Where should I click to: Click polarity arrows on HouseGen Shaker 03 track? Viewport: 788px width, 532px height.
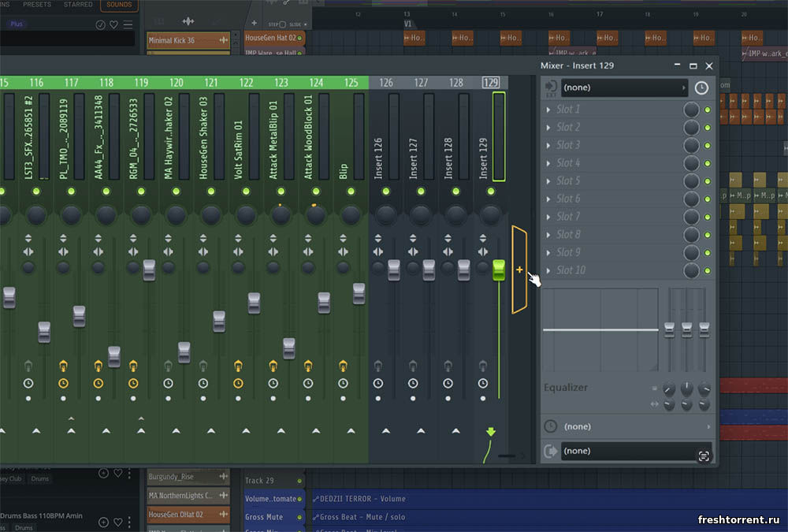[x=203, y=238]
